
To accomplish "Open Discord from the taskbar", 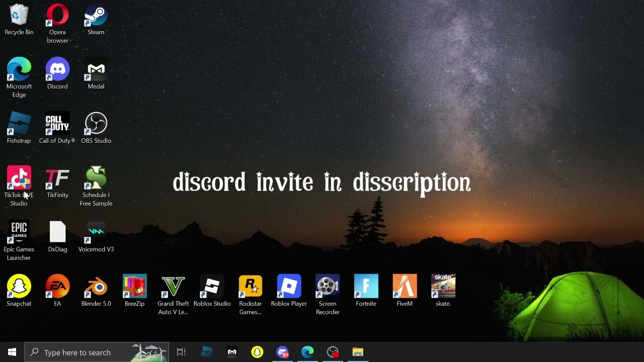I will (282, 352).
